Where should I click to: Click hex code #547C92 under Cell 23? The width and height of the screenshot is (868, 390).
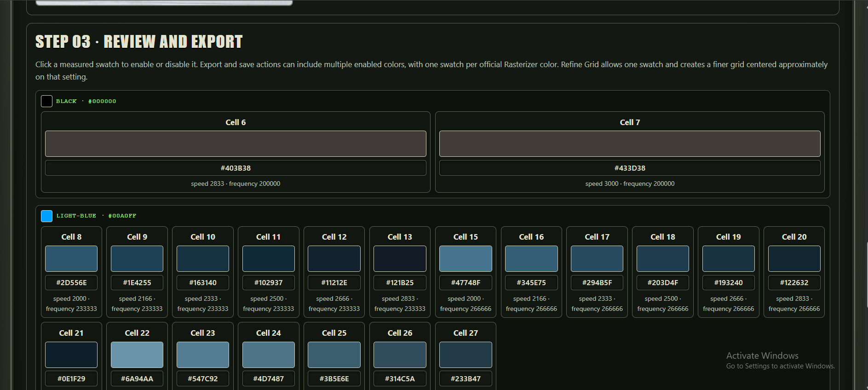click(203, 379)
